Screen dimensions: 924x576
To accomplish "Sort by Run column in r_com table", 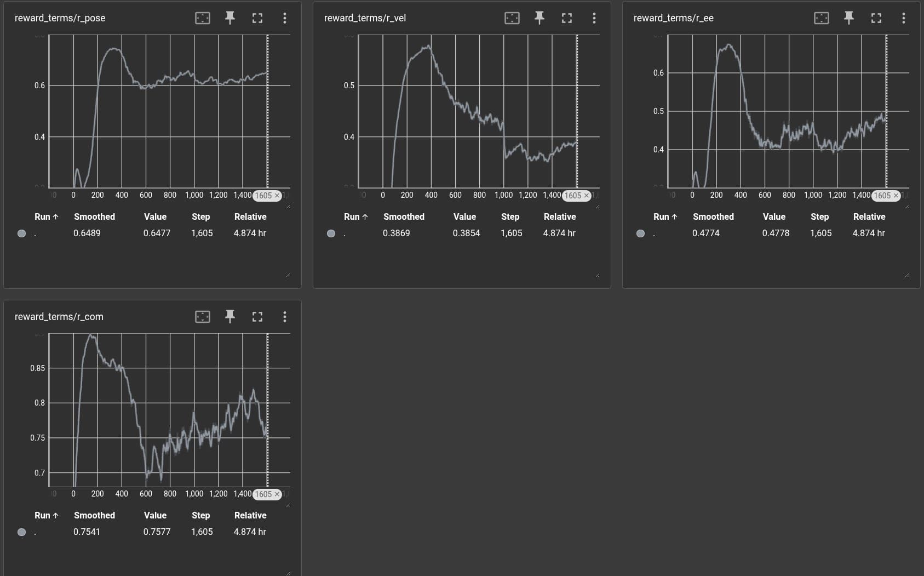I will [46, 516].
